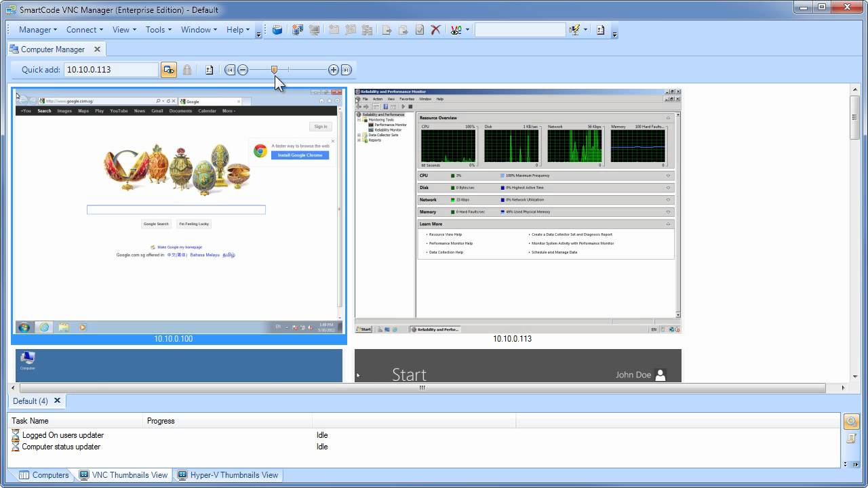Click the Task Name column header
The height and width of the screenshot is (488, 868).
tap(76, 421)
